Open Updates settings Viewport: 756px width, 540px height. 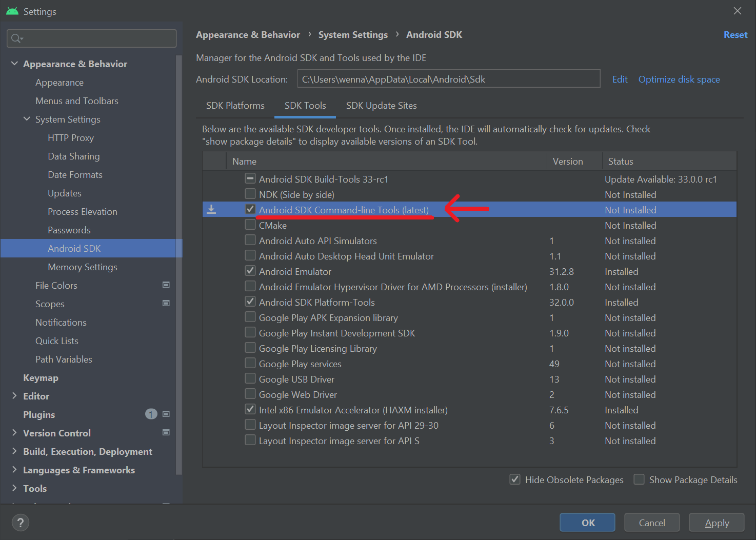tap(65, 193)
